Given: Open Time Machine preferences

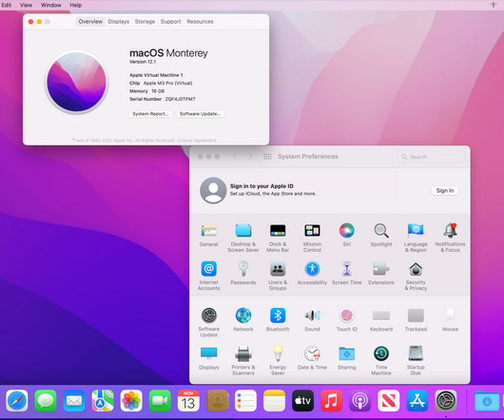Looking at the screenshot, I should (x=381, y=361).
